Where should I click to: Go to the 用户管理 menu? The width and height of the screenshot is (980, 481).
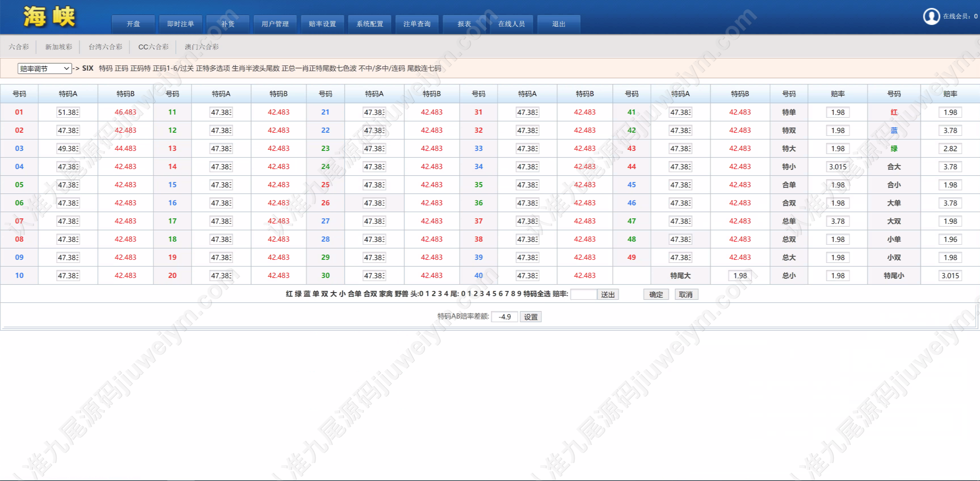pos(275,24)
